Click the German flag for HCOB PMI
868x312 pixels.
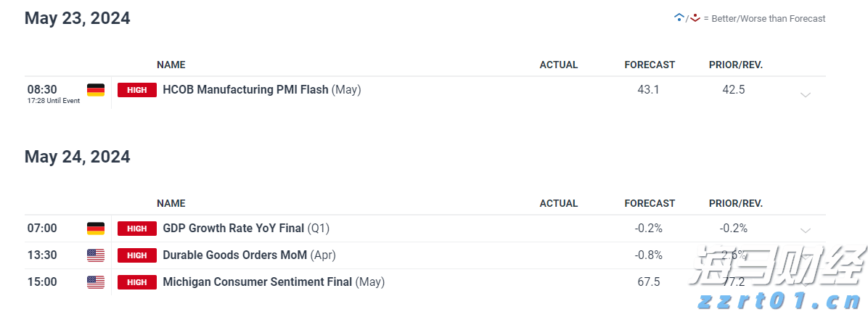point(95,90)
